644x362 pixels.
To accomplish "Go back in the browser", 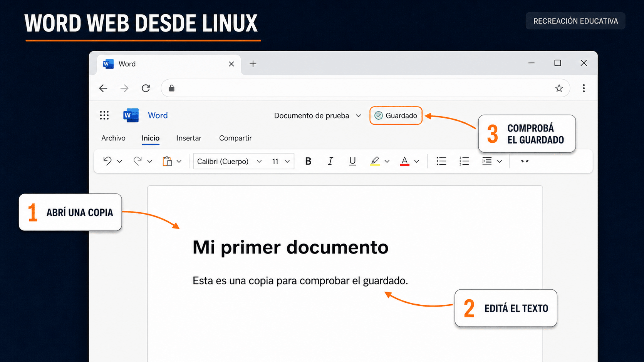I will click(x=103, y=88).
